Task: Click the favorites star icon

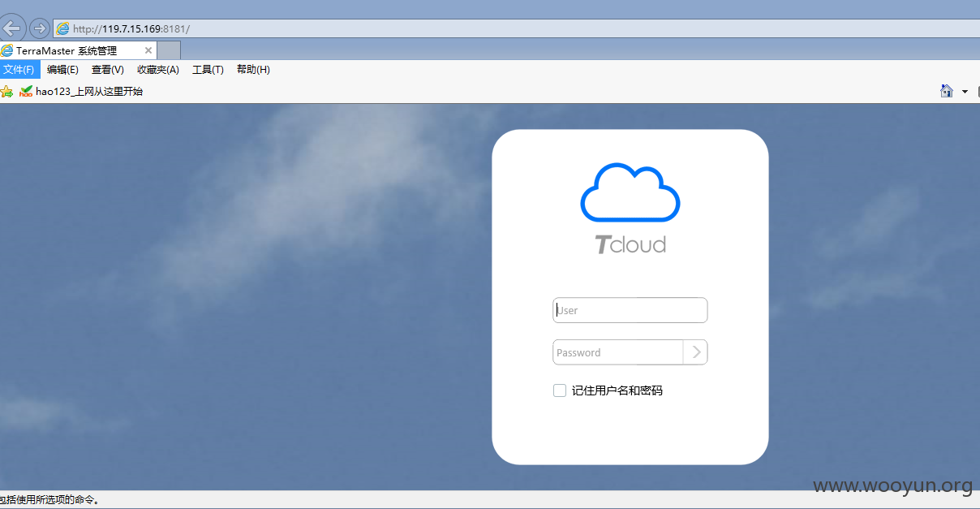Action: (x=6, y=92)
